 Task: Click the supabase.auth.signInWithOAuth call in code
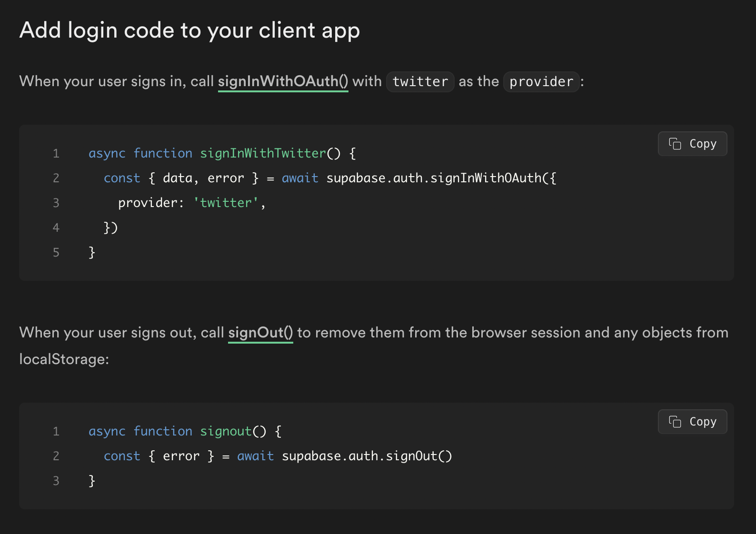coord(441,178)
